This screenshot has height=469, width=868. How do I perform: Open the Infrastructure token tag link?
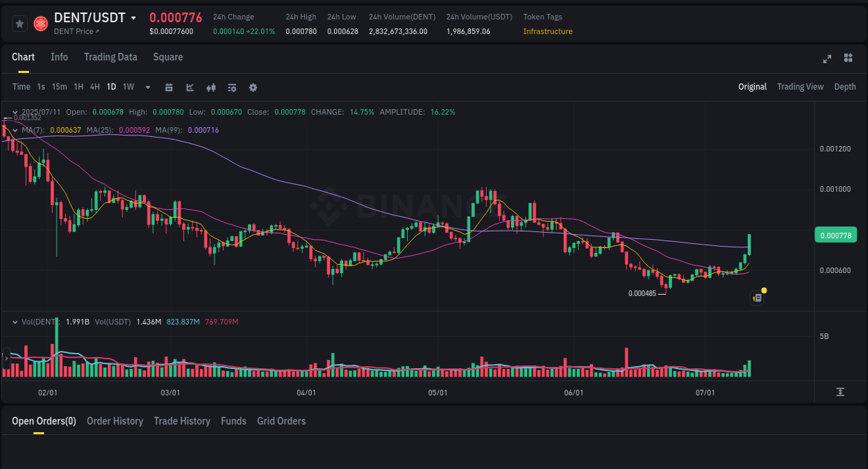(548, 31)
